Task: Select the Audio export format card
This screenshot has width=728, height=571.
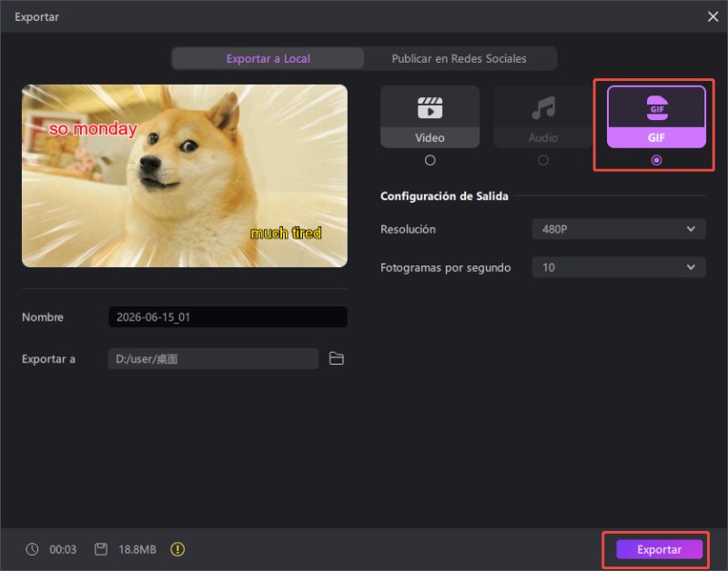Action: 542,117
